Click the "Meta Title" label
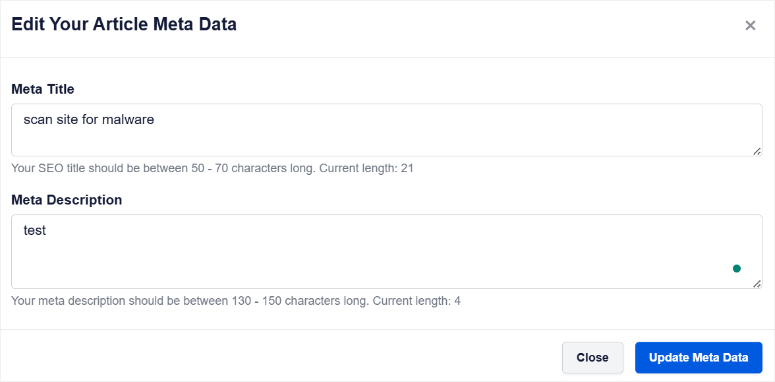Viewport: 775px width, 382px height. pyautogui.click(x=43, y=89)
